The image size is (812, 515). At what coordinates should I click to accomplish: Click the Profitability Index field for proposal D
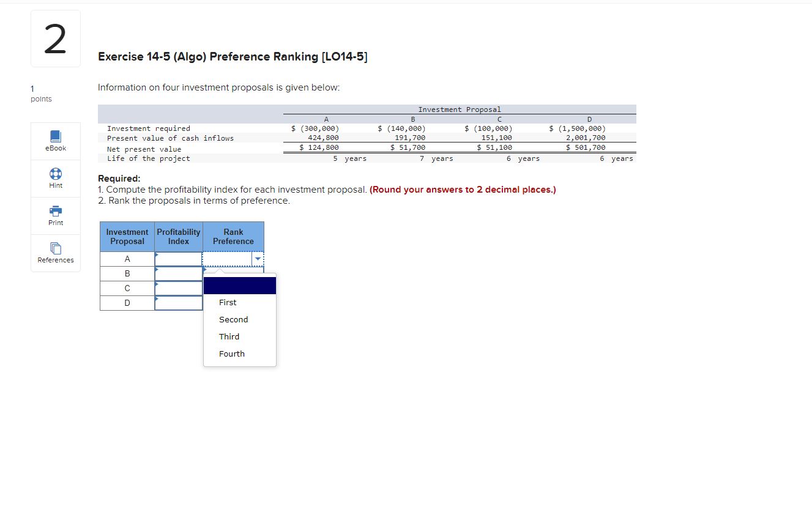click(x=179, y=303)
